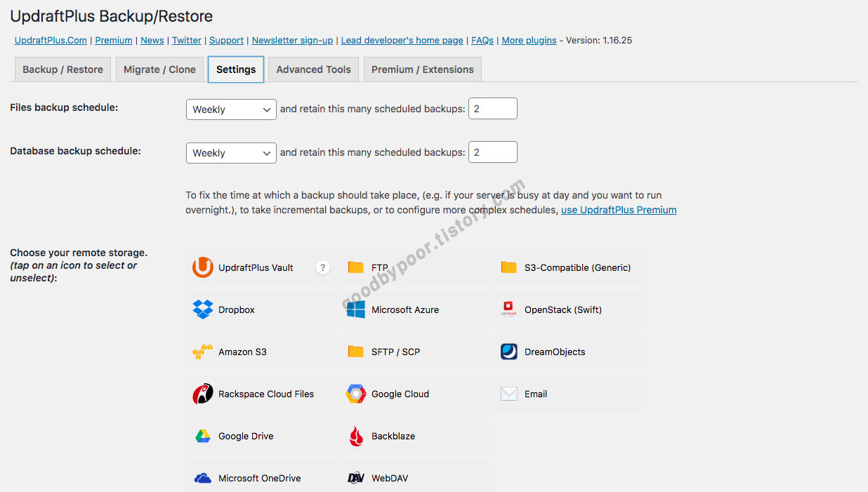Open the Files backup schedule dropdown

[231, 109]
